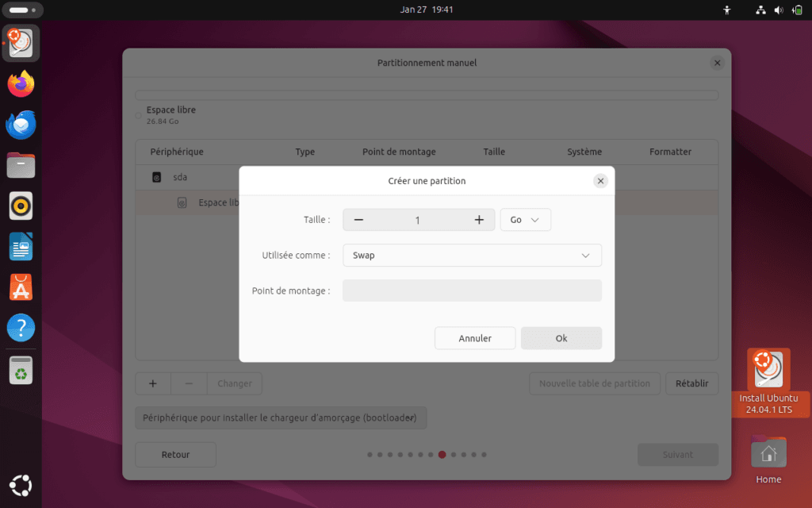Screen dimensions: 812x508
Task: Click the Point de montage input field
Action: pos(472,291)
